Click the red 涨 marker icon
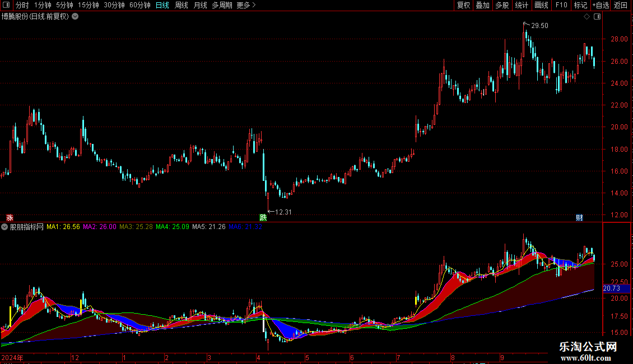Screen dimensions: 633x364 point(10,218)
